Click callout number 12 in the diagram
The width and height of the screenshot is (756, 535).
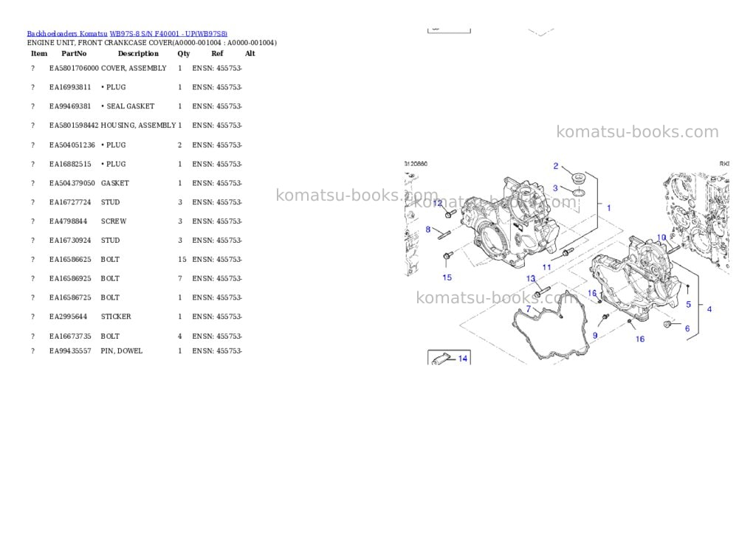[x=438, y=203]
